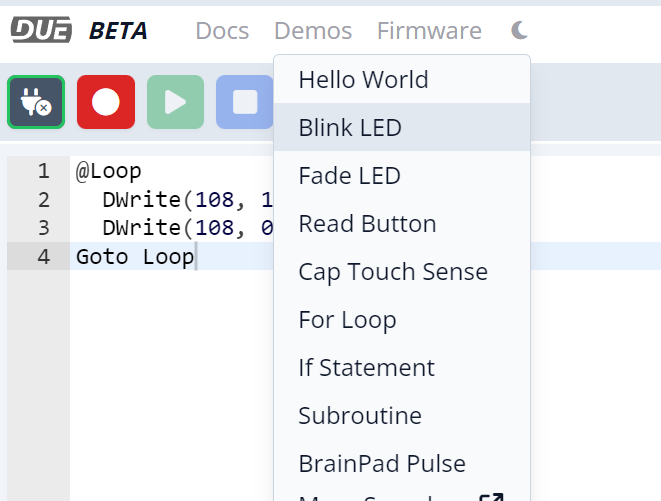Toggle dark mode with moon icon
The height and width of the screenshot is (501, 661).
[x=518, y=31]
